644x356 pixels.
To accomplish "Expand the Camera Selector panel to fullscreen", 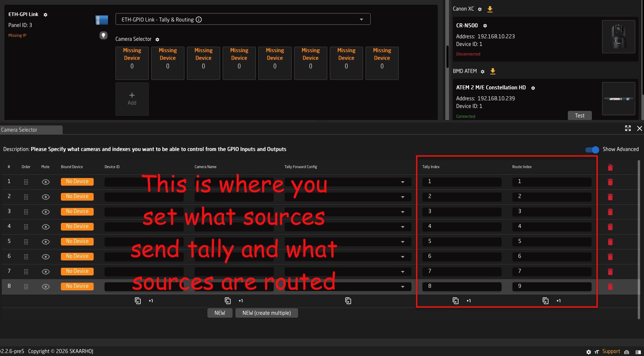I will (628, 128).
